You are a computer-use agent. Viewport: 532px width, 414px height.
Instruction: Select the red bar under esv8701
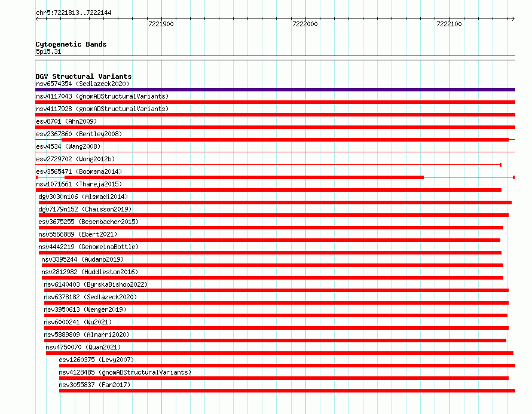(275, 127)
